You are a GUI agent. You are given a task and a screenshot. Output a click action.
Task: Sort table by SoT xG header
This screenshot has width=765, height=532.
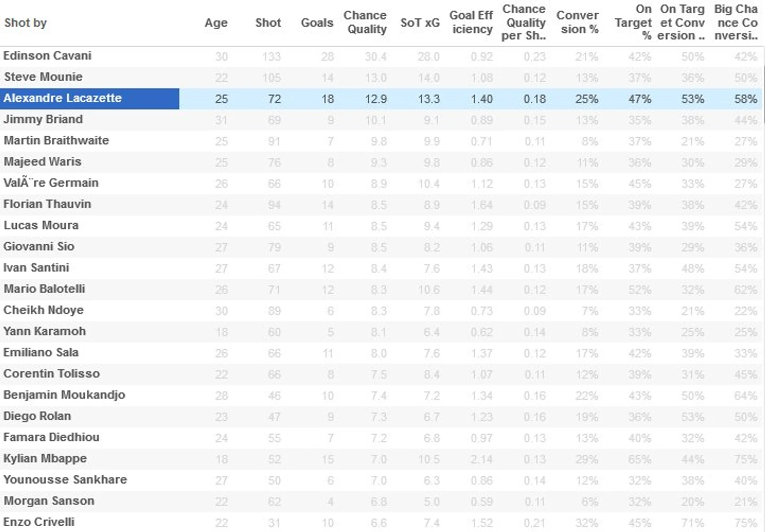pyautogui.click(x=420, y=23)
